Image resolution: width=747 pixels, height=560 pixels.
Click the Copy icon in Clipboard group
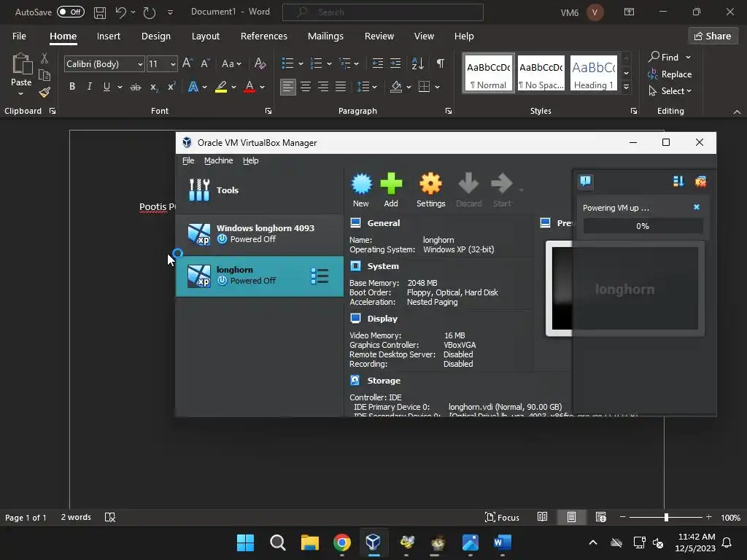[x=44, y=75]
